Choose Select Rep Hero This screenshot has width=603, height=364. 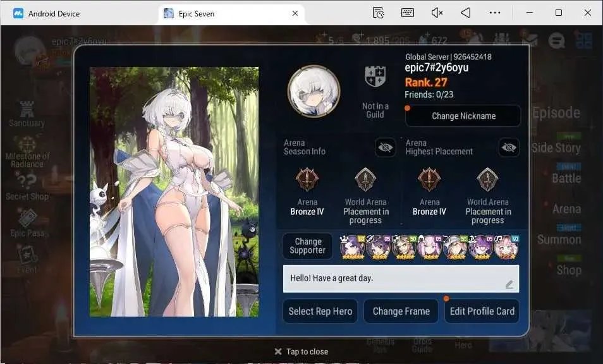(x=320, y=311)
